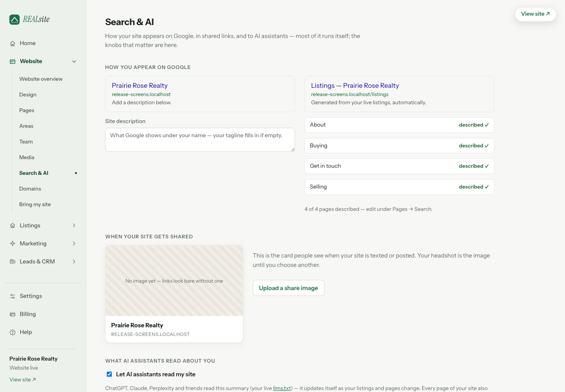Screen dimensions: 565x392
Task: Click the Selling page row
Action: [x=399, y=187]
